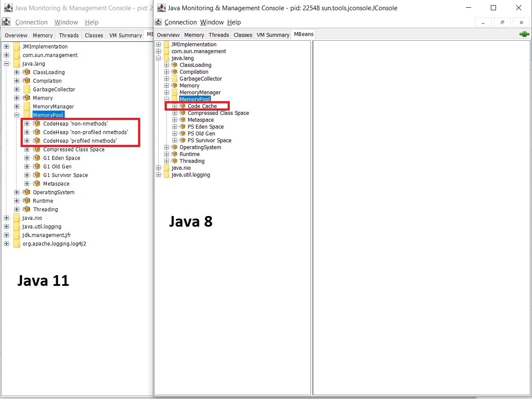Click the org.apache.logging.log4j2 folder icon

tap(16, 243)
